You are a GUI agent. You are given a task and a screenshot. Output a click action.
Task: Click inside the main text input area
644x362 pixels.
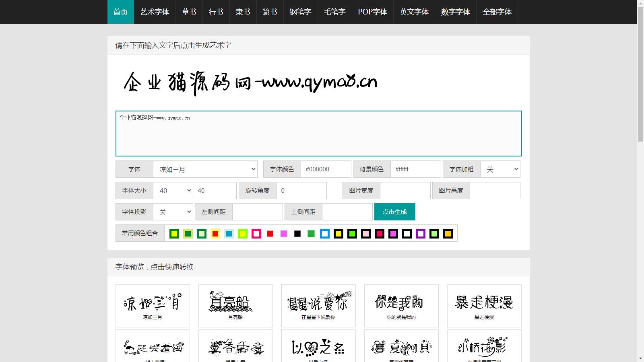[318, 134]
